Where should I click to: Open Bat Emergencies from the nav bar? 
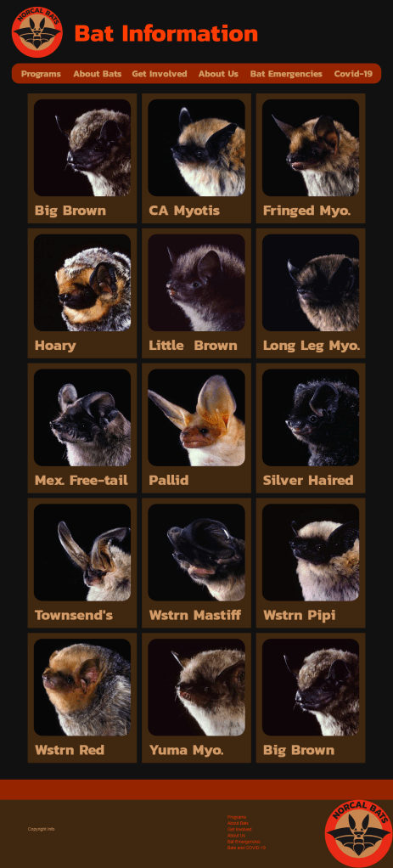point(286,74)
